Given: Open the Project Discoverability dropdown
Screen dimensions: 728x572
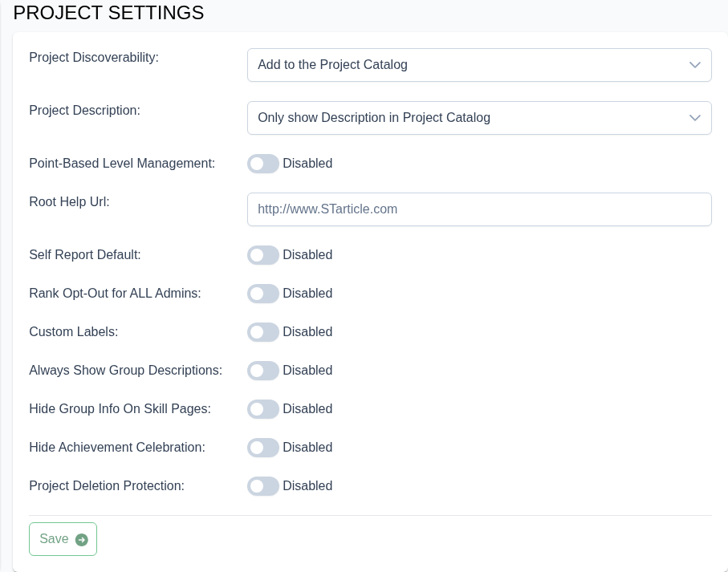Looking at the screenshot, I should pos(479,65).
